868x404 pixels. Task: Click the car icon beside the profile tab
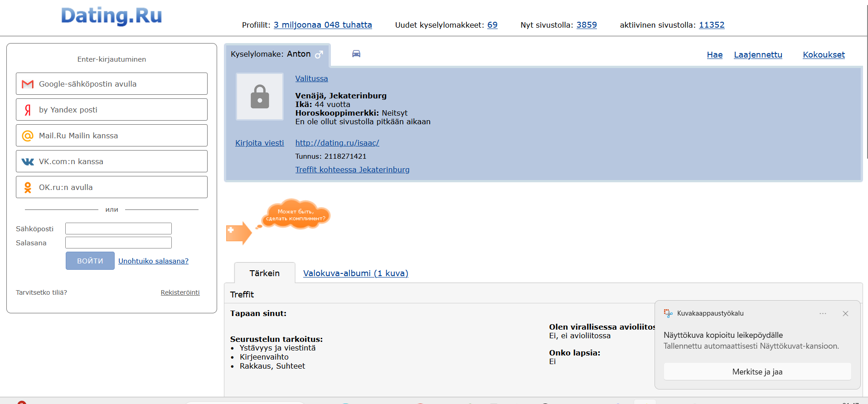(x=356, y=54)
